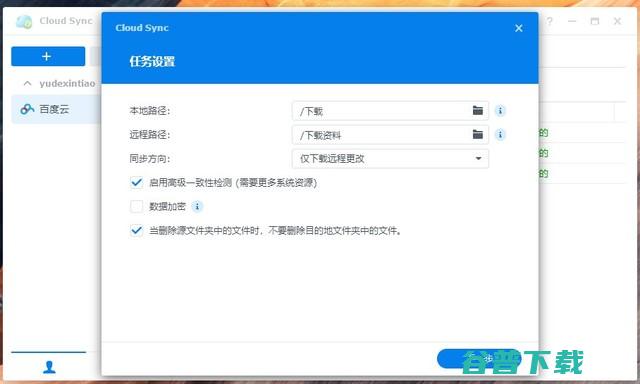The width and height of the screenshot is (640, 384).
Task: Click the Cloud Sync dialog title text
Action: click(x=142, y=28)
